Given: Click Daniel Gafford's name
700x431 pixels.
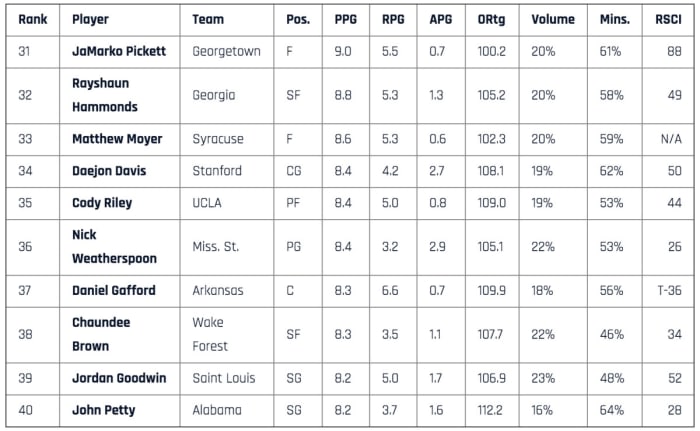Looking at the screenshot, I should pyautogui.click(x=114, y=291).
